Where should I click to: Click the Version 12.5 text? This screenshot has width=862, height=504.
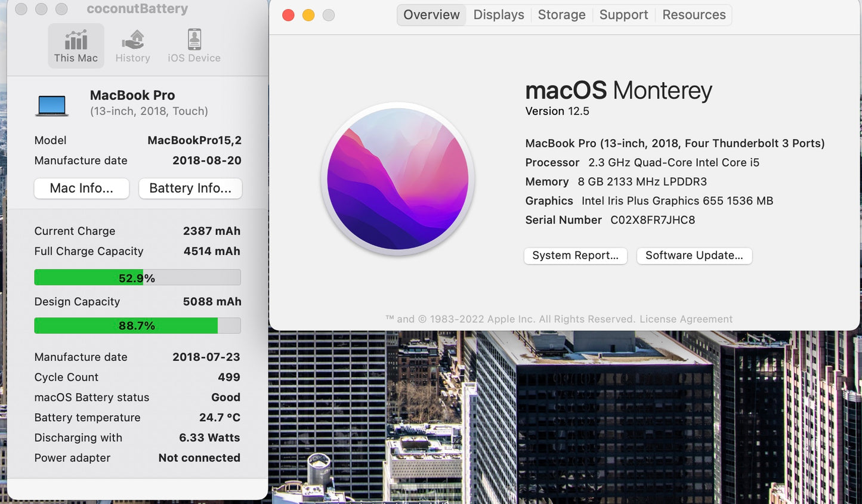[557, 112]
